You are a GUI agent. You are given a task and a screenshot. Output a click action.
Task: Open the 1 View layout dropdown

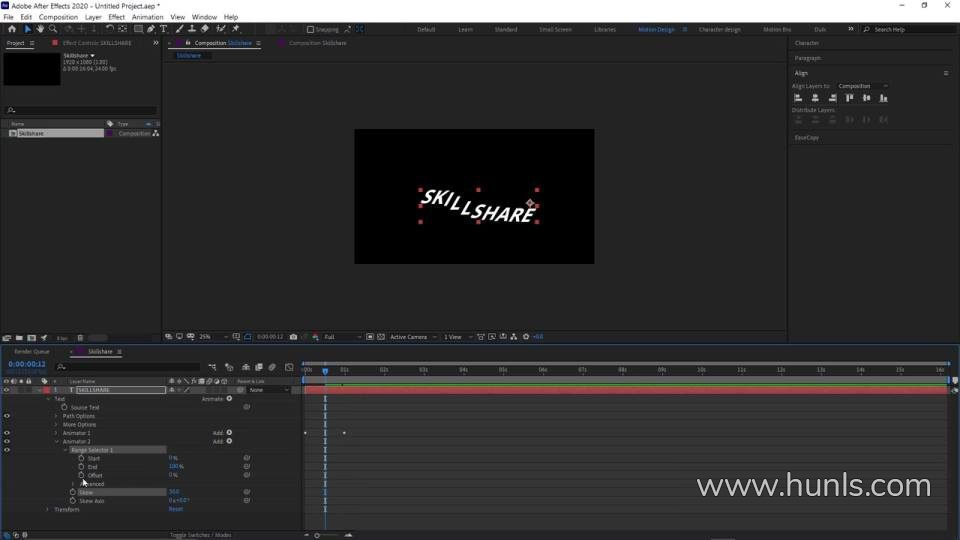click(457, 337)
